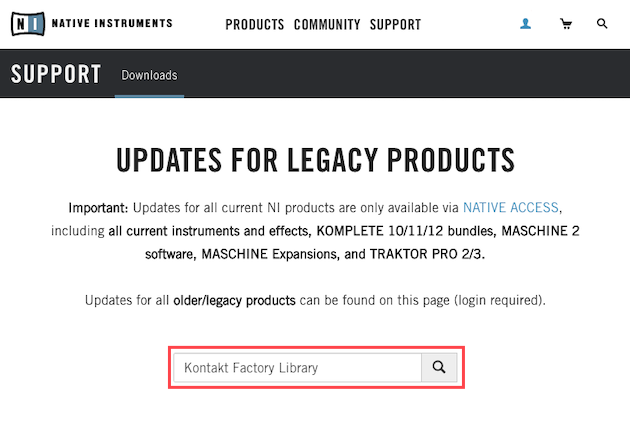Submit the Kontakt Factory Library search
Image resolution: width=630 pixels, height=427 pixels.
coord(439,367)
